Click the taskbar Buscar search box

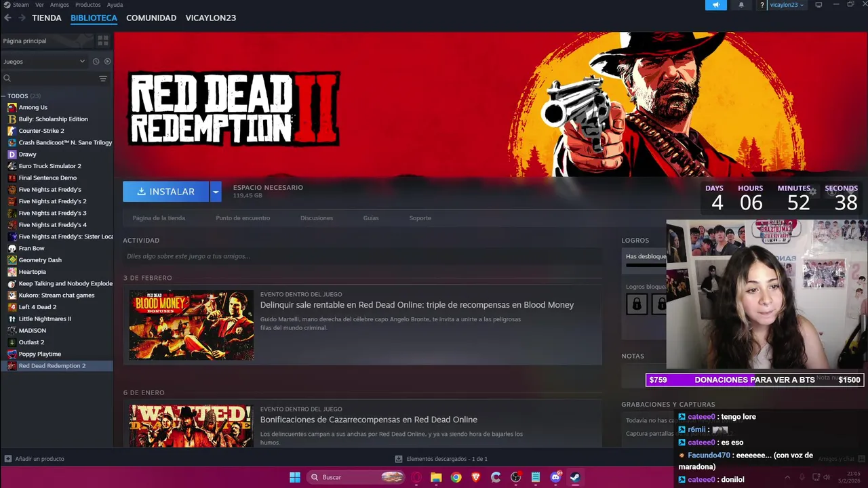(x=356, y=477)
